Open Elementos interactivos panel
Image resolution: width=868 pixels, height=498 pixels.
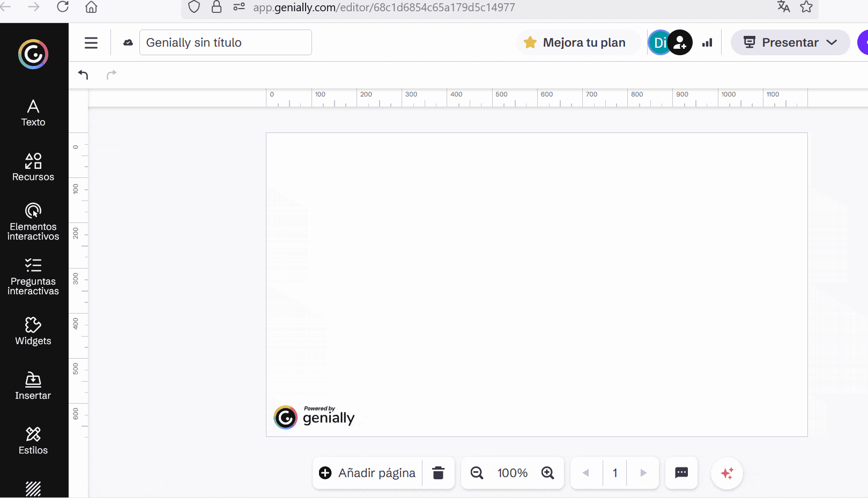pos(33,221)
